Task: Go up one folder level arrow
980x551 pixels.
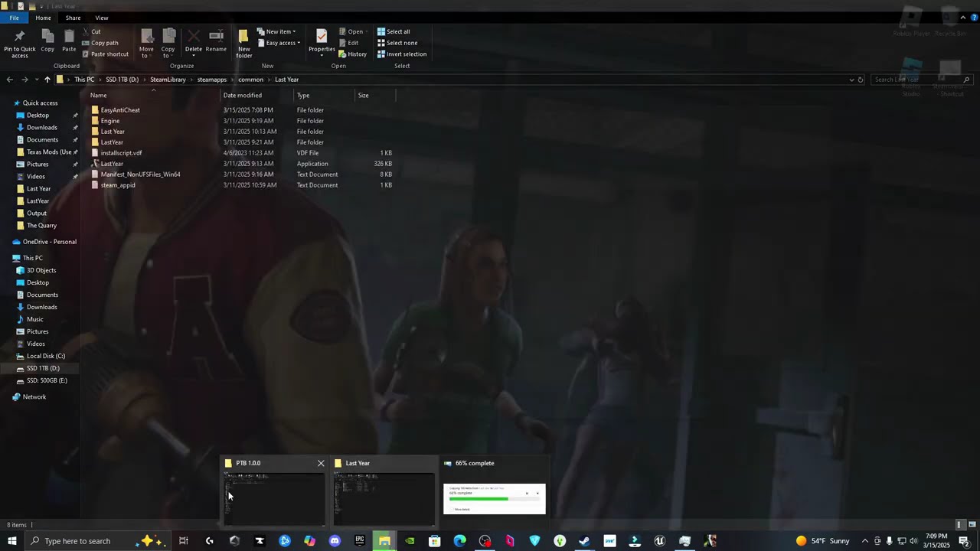Action: tap(47, 80)
